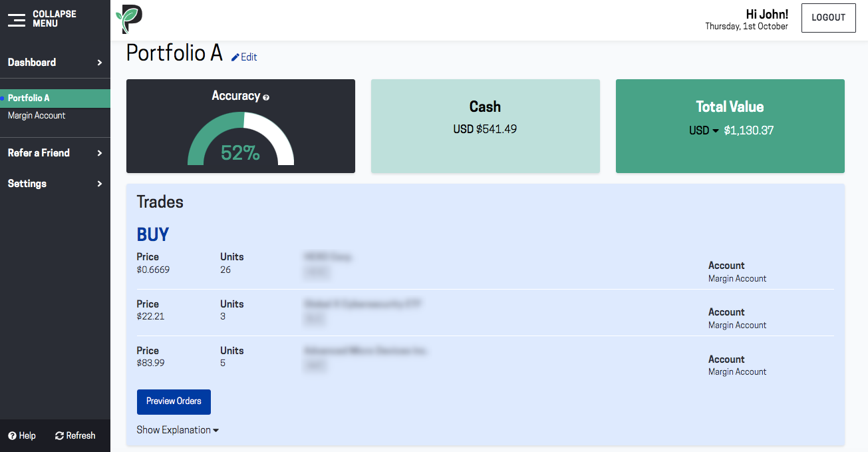Click the Refresh arrows icon
Screen dimensions: 868x452
[59, 436]
